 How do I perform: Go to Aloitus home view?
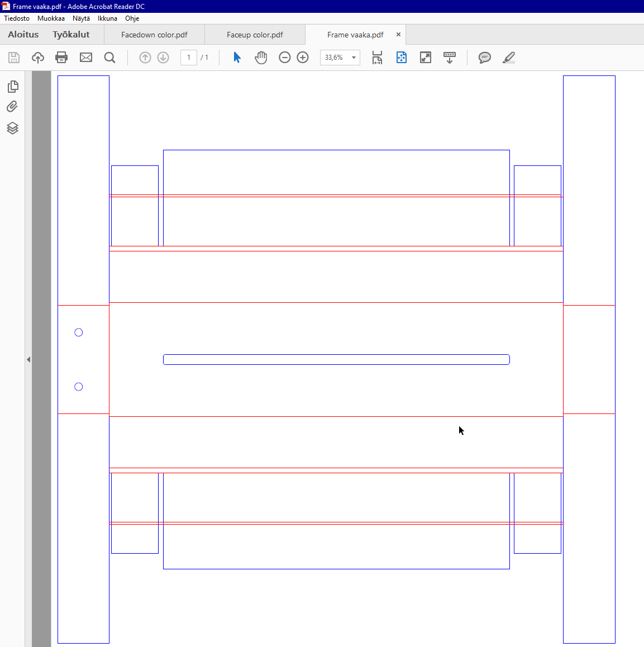click(23, 35)
